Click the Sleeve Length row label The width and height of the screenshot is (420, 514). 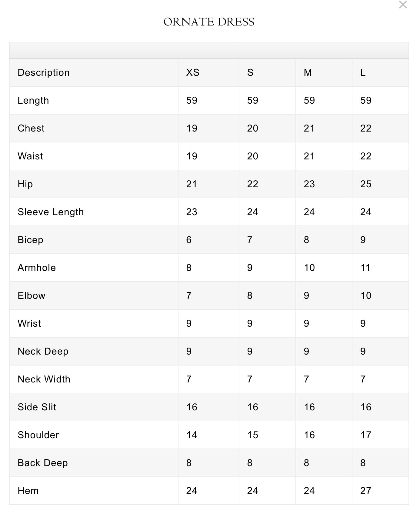[51, 212]
